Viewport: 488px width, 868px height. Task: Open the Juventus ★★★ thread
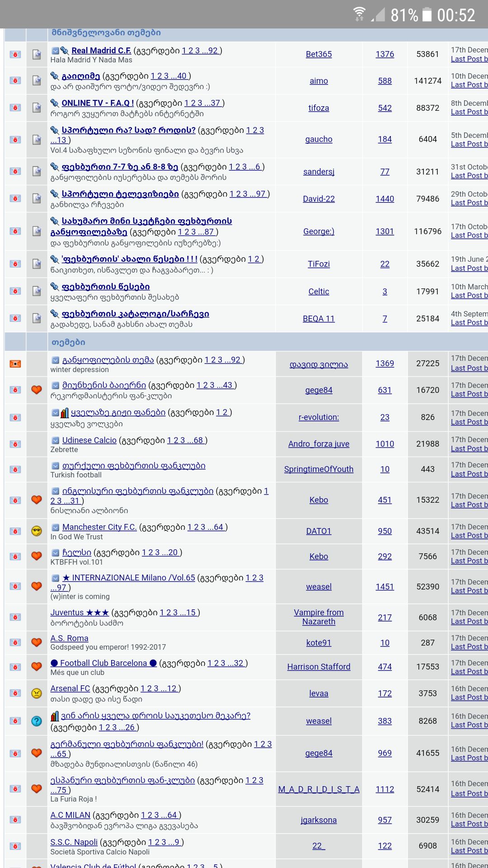80,613
